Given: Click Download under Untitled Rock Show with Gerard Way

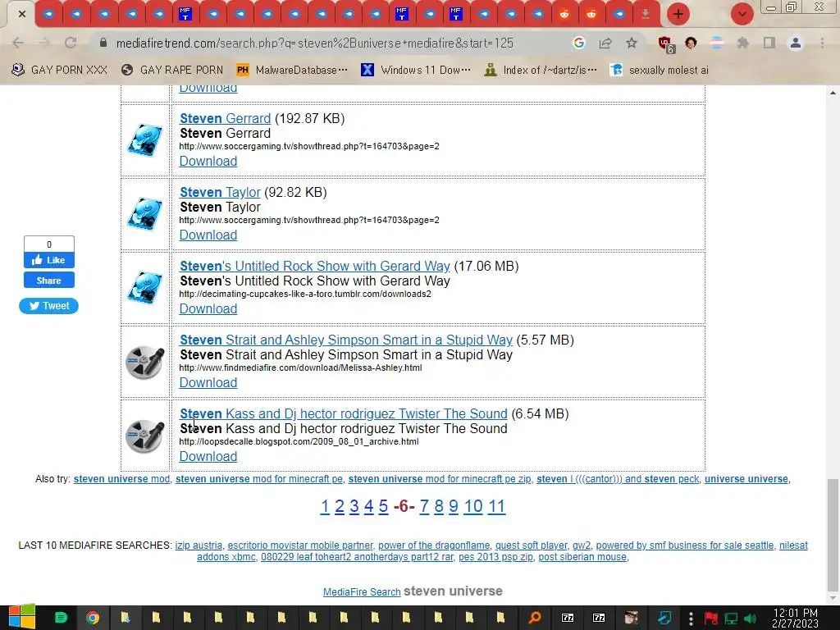Looking at the screenshot, I should (x=208, y=309).
